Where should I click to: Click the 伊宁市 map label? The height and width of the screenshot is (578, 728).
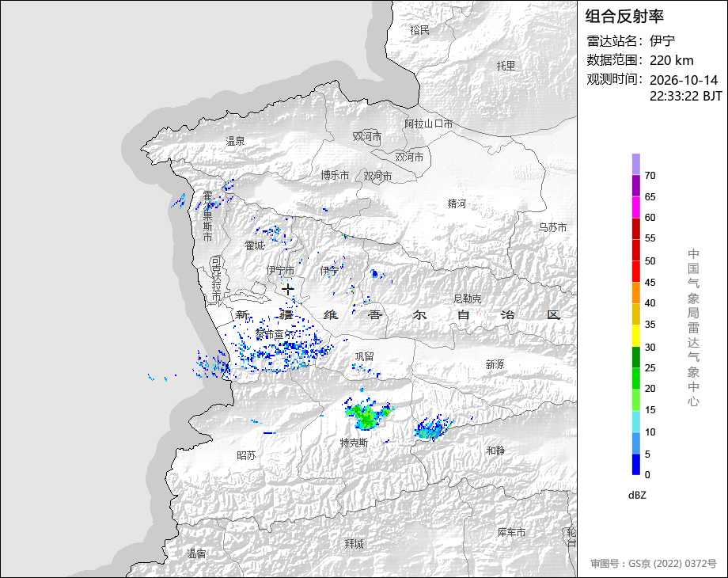280,271
